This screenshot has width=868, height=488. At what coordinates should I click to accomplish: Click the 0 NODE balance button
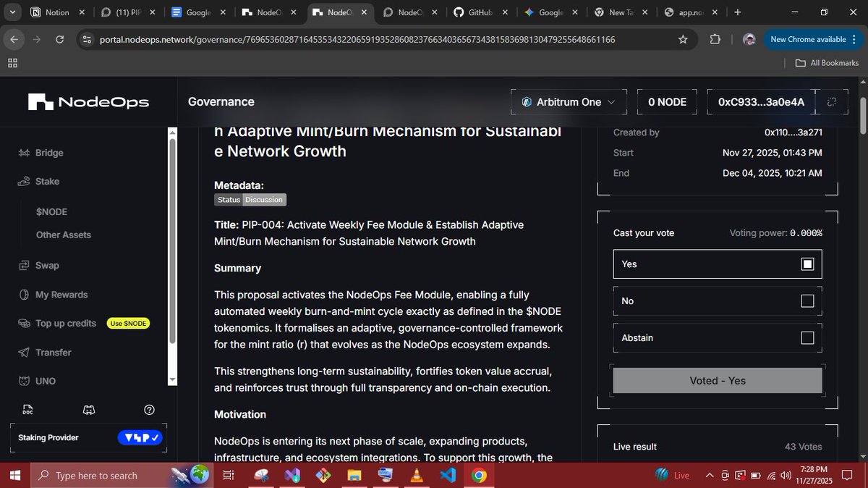[667, 102]
